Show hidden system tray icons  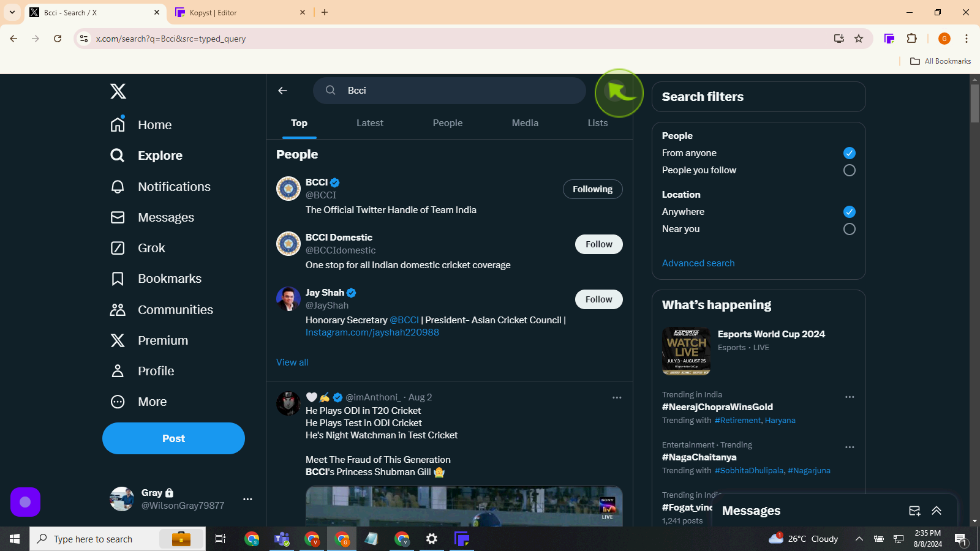point(859,539)
